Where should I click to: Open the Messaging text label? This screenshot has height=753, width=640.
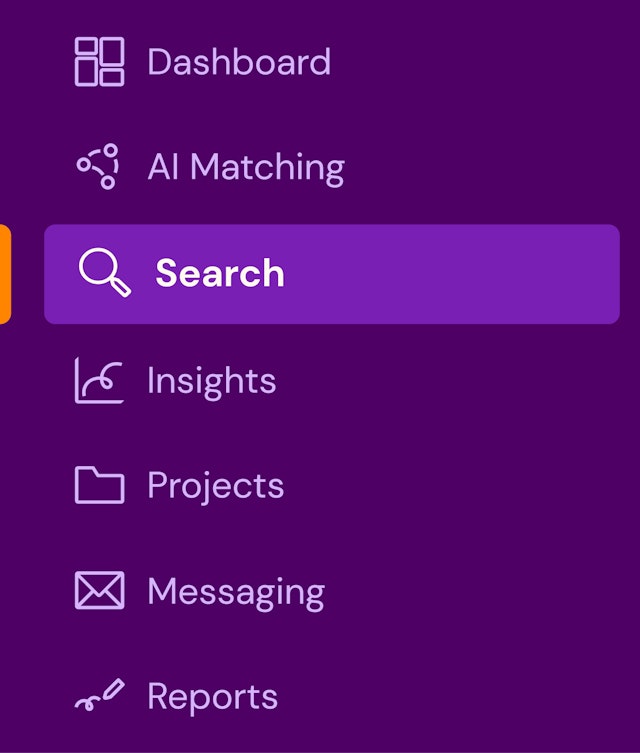click(x=236, y=591)
